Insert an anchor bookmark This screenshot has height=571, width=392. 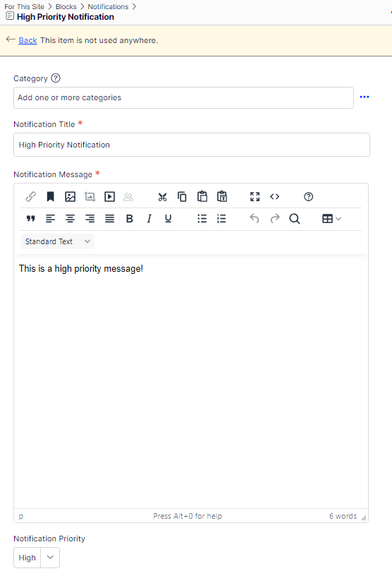click(50, 197)
